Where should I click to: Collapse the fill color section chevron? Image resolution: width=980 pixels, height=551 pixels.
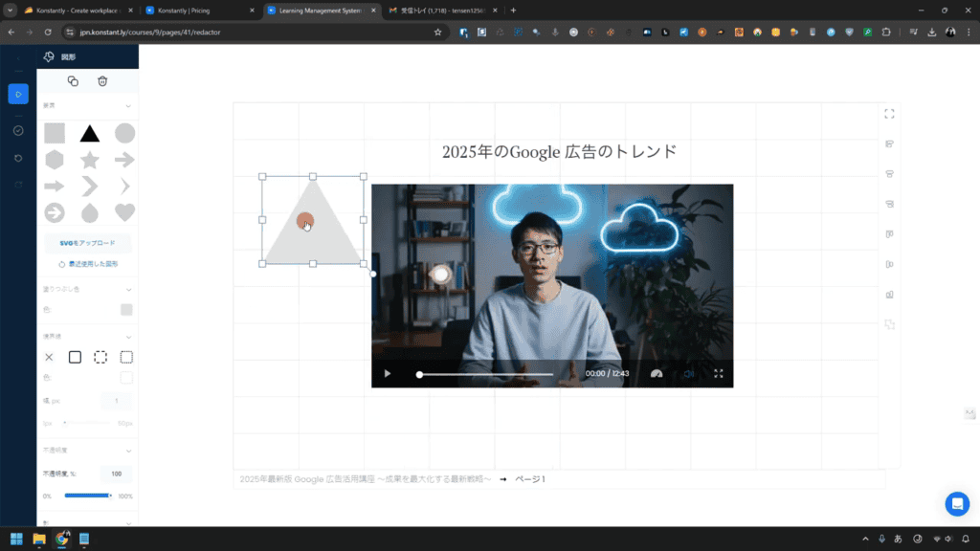click(128, 290)
